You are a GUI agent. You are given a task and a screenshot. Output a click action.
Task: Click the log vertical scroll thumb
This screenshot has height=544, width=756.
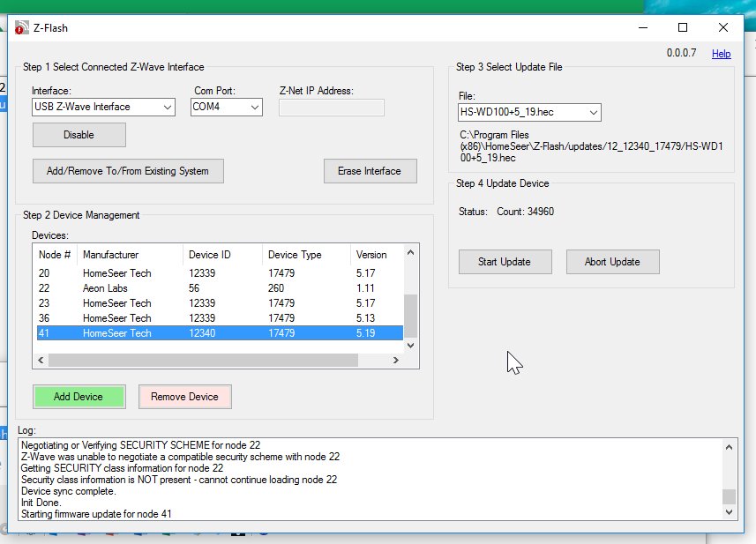pos(729,496)
